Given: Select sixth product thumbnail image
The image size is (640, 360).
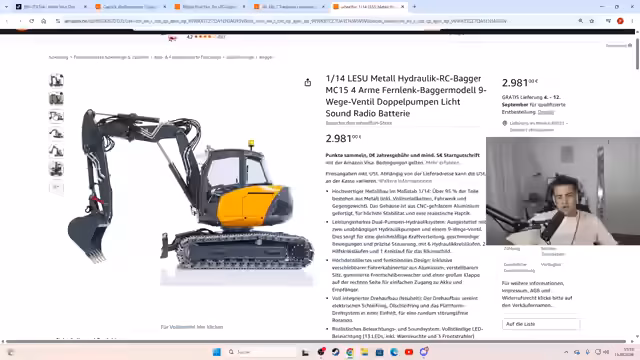Looking at the screenshot, I should [x=56, y=169].
